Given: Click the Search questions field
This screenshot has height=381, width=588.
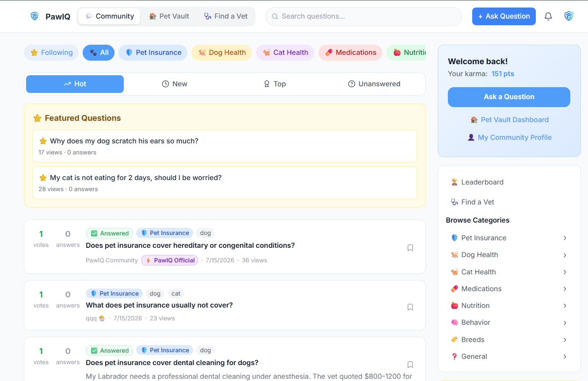Looking at the screenshot, I should coord(363,16).
